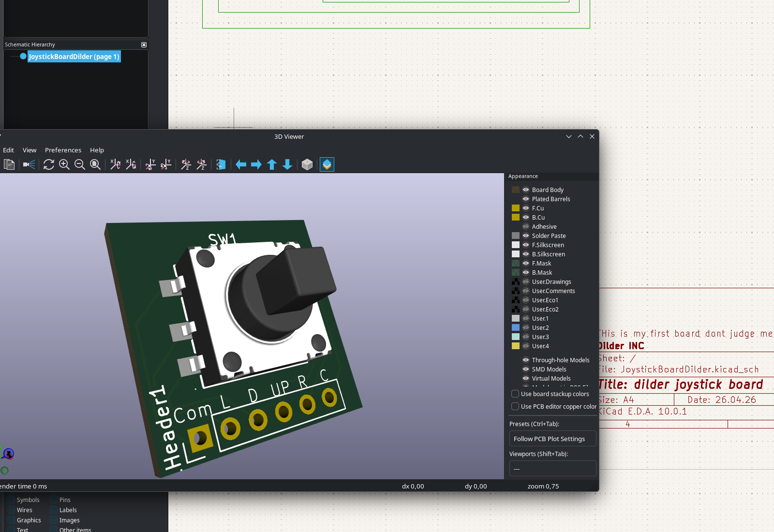774x532 pixels.
Task: Zoom out of the 3D view
Action: click(x=80, y=164)
